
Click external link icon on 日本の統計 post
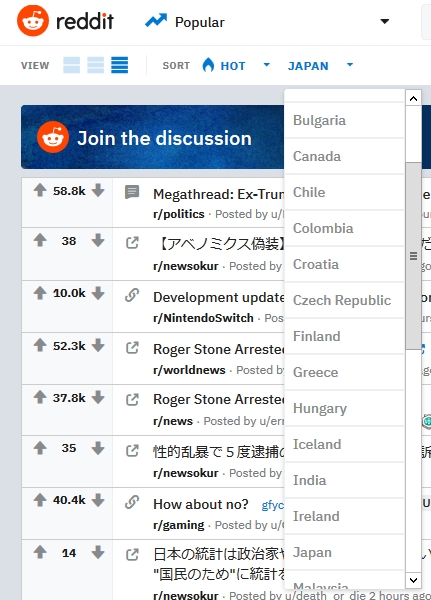pyautogui.click(x=132, y=554)
